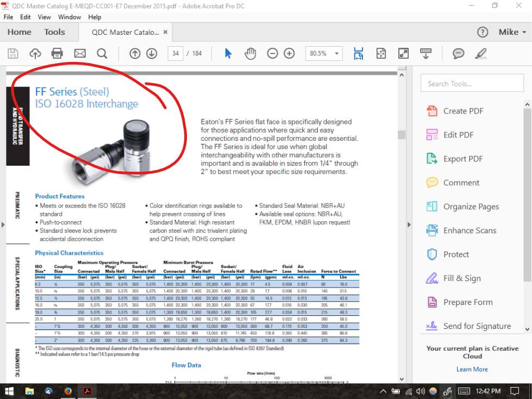The image size is (532, 399).
Task: Toggle the highlighter pen tool
Action: click(480, 53)
